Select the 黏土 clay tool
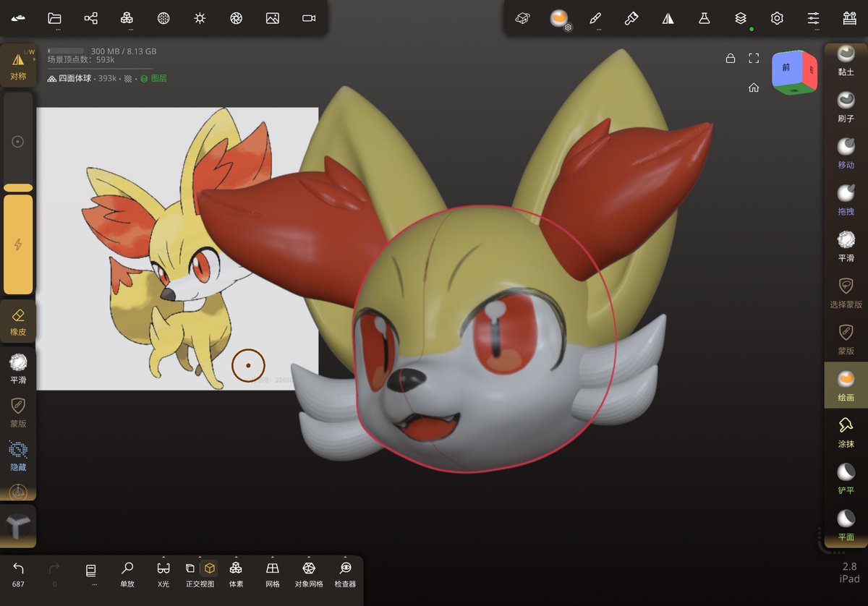 click(846, 59)
